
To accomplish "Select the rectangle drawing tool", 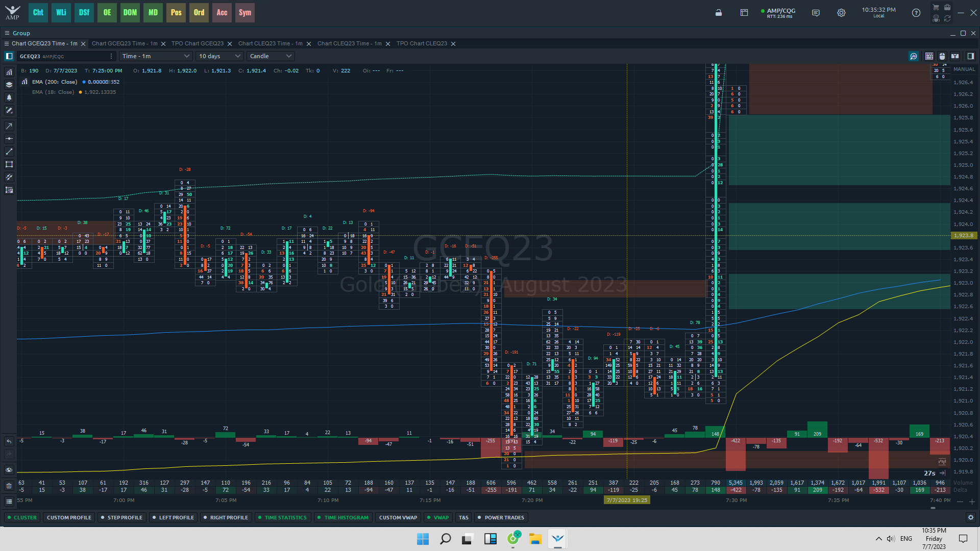I will pyautogui.click(x=9, y=164).
